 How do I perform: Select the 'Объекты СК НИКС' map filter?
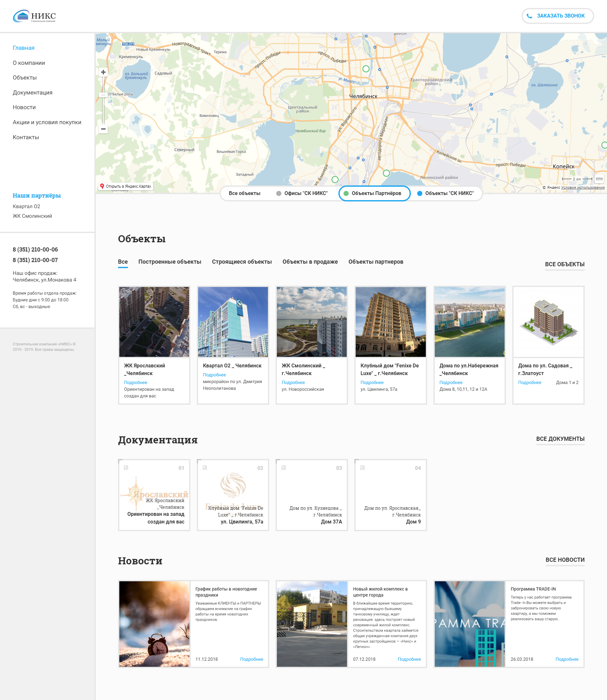445,193
